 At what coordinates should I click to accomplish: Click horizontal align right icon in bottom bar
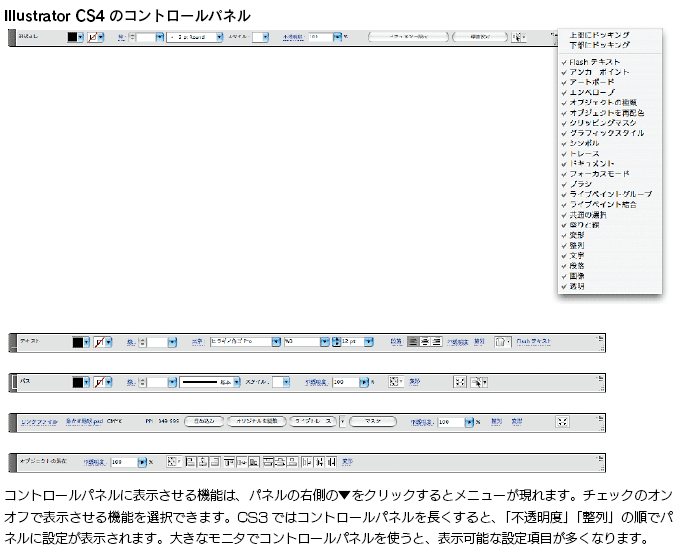[x=215, y=462]
